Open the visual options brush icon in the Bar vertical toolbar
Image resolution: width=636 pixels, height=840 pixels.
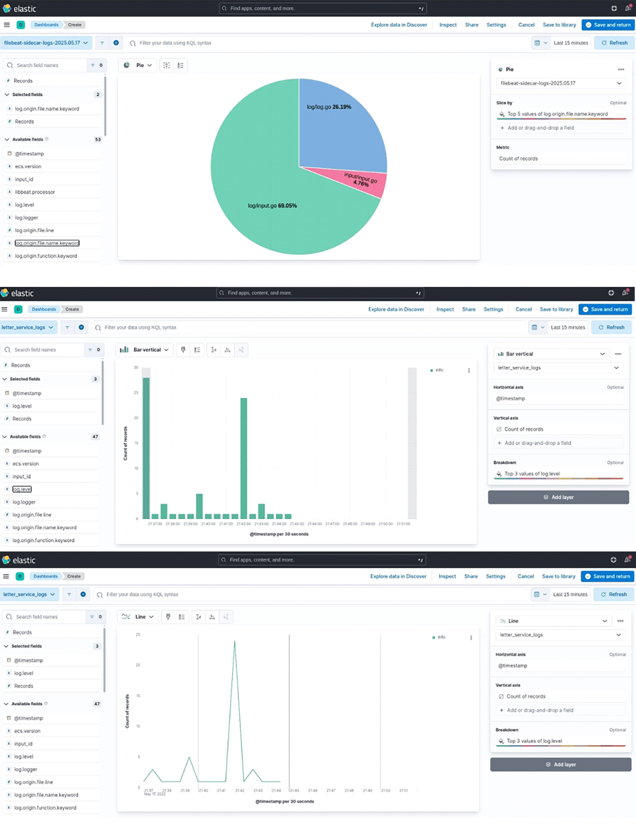tap(183, 350)
